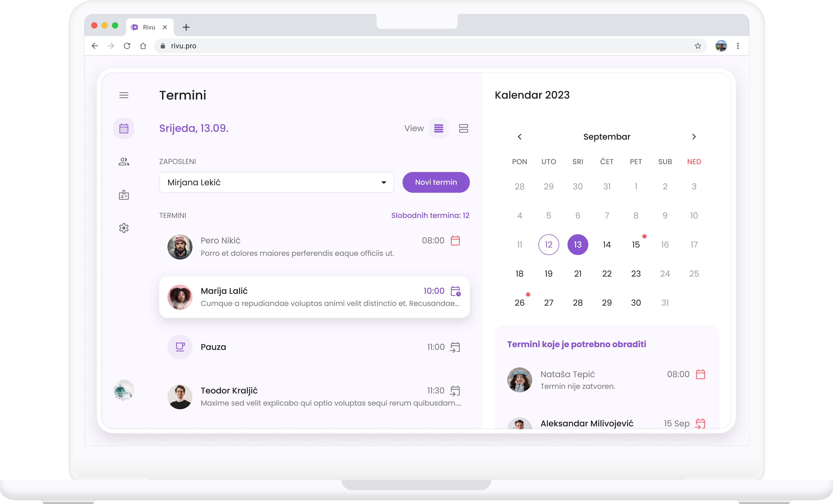Go to next month after Septembar
The image size is (833, 504).
(x=694, y=137)
